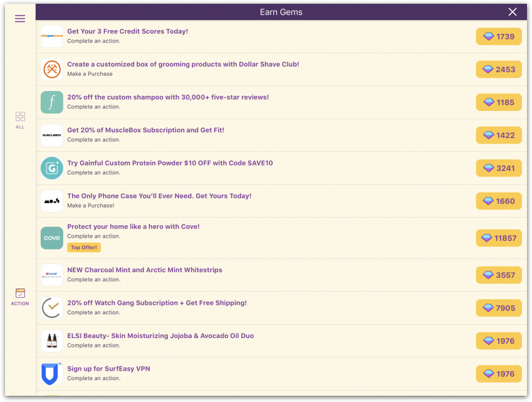Open ELSI Beauty Jojoba & Avocado Oil Duo title
532x402 pixels.
pos(160,336)
